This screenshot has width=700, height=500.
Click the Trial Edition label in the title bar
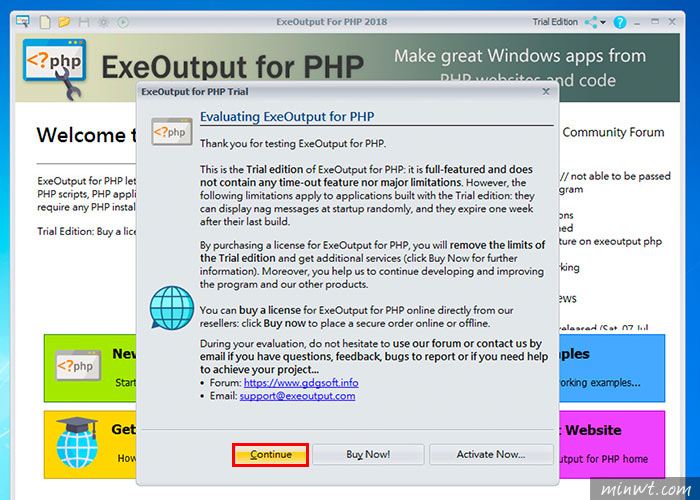click(x=555, y=22)
